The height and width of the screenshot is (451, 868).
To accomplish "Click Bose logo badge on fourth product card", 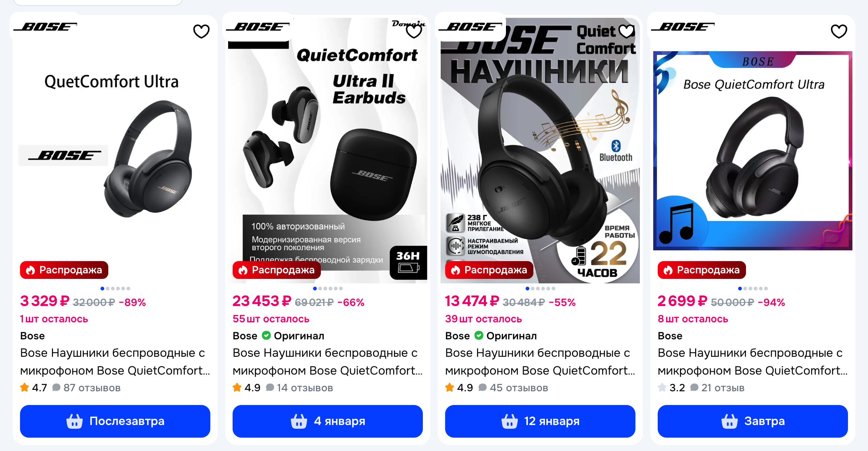I will (x=683, y=27).
